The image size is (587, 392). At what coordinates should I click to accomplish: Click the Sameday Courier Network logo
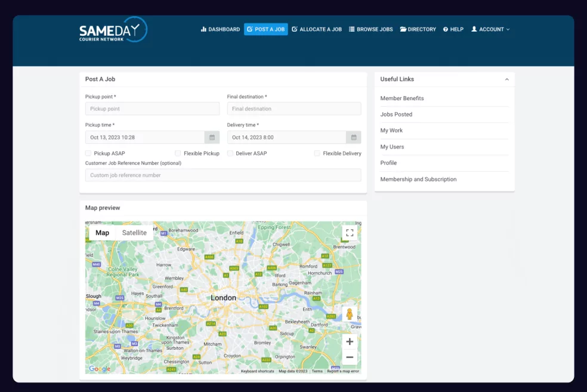click(x=113, y=29)
